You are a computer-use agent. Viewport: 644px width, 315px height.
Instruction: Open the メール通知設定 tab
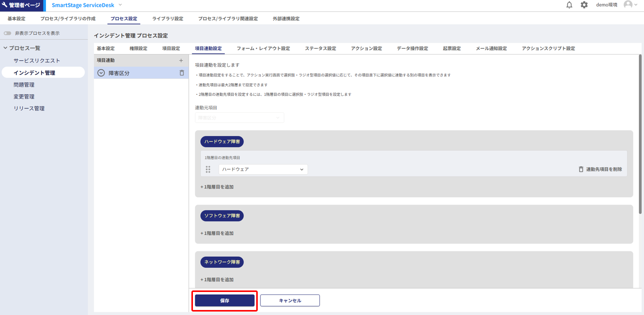(491, 48)
